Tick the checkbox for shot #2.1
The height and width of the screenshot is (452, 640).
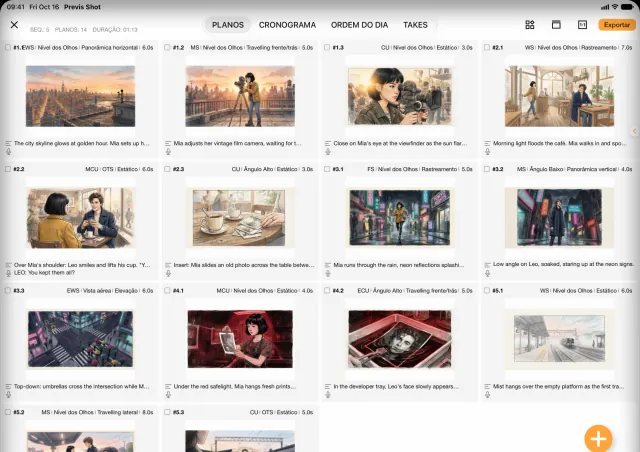(487, 47)
